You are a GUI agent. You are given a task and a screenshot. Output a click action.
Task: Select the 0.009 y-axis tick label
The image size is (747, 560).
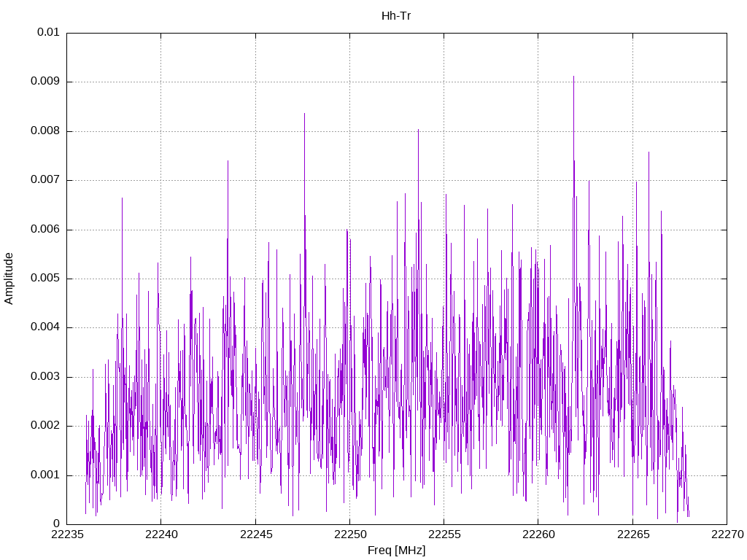(44, 82)
